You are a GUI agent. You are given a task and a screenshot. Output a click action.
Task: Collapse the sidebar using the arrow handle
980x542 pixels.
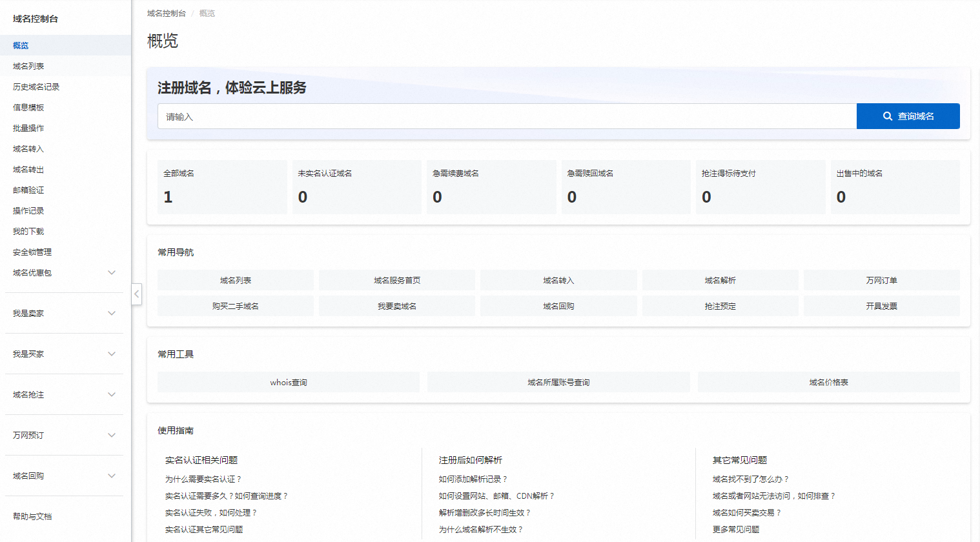(136, 294)
